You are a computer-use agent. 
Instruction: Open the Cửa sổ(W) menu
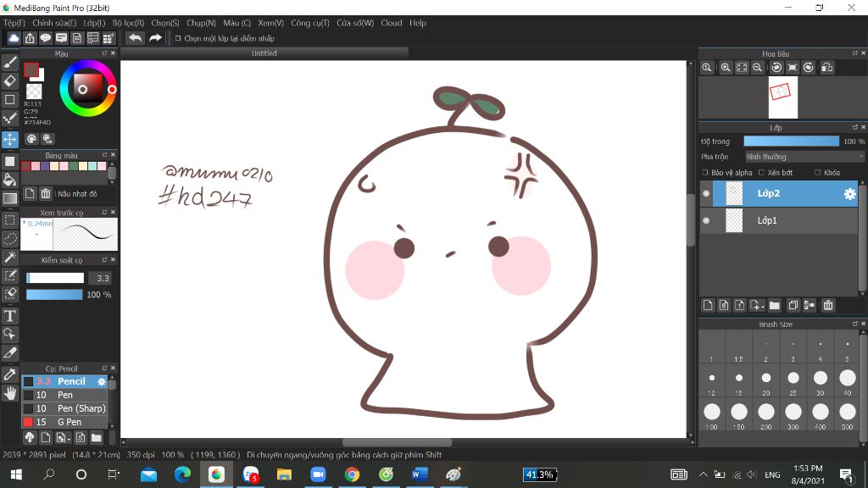355,23
